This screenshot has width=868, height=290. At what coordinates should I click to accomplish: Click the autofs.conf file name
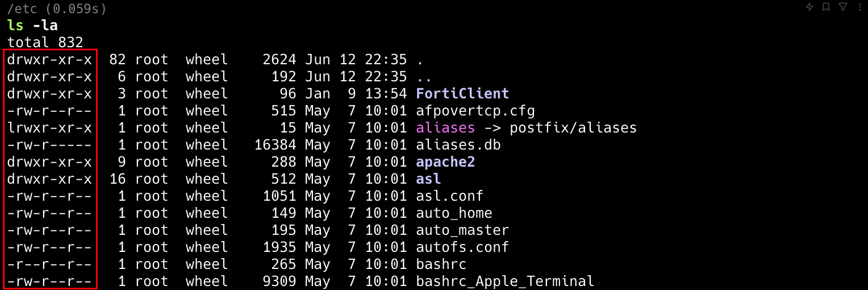click(462, 247)
